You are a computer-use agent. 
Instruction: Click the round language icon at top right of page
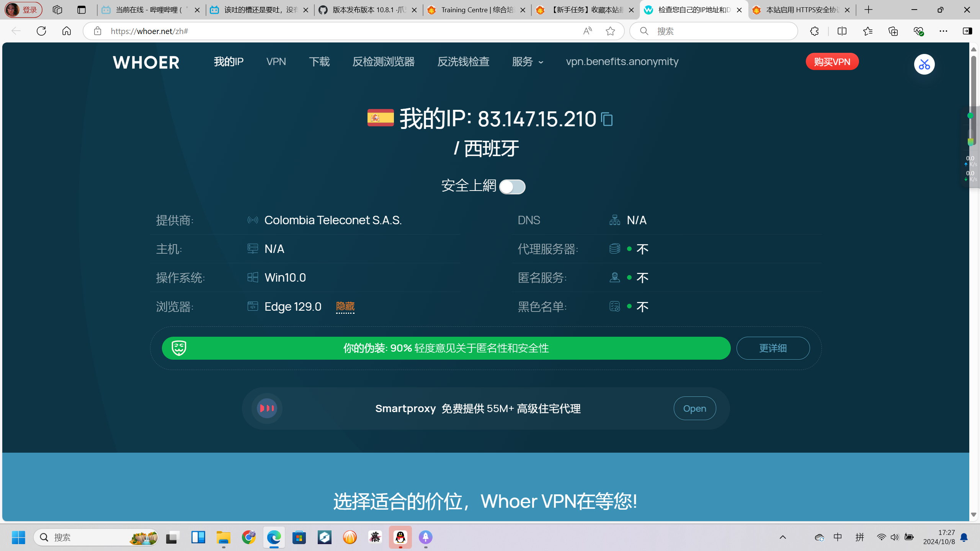click(924, 64)
